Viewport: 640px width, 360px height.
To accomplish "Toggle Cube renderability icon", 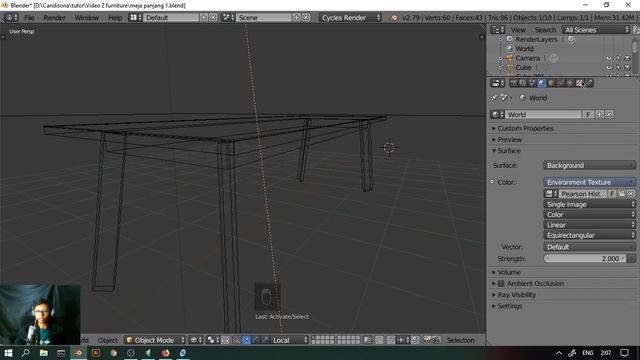I will pos(627,68).
